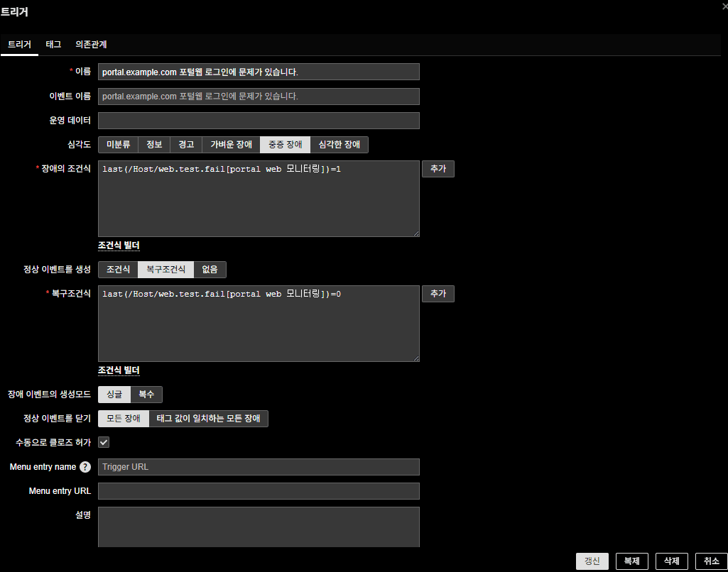Set OK event generation to 없음
Image resolution: width=728 pixels, height=572 pixels.
pyautogui.click(x=210, y=270)
